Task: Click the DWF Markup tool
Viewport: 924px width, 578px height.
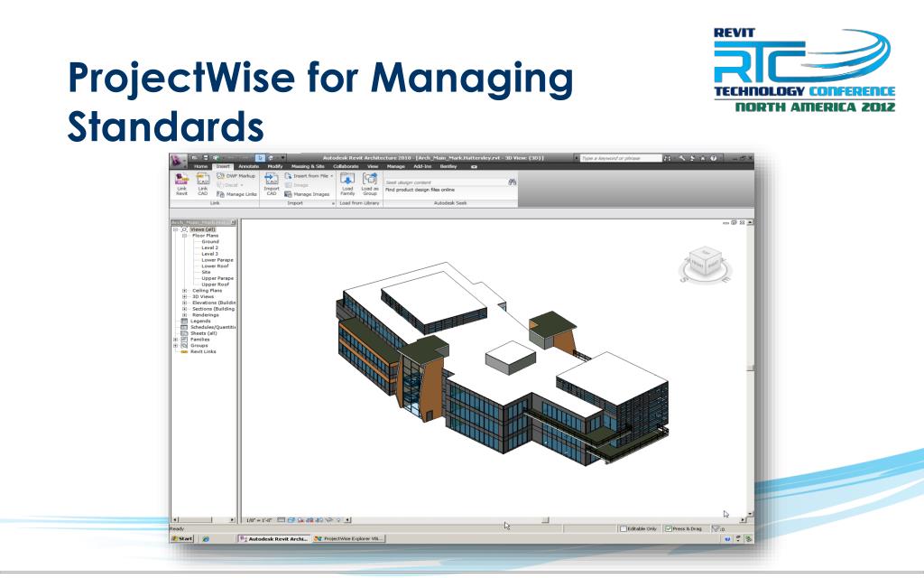Action: (x=236, y=176)
